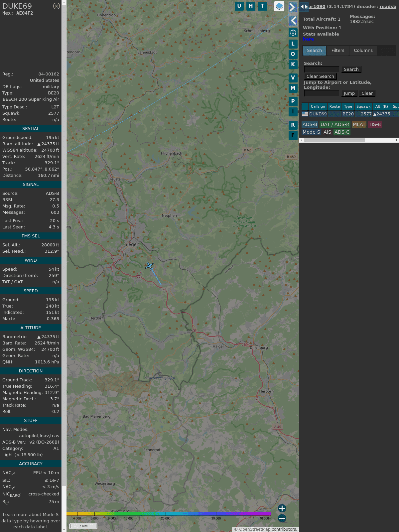Switch to the Search tab

315,51
